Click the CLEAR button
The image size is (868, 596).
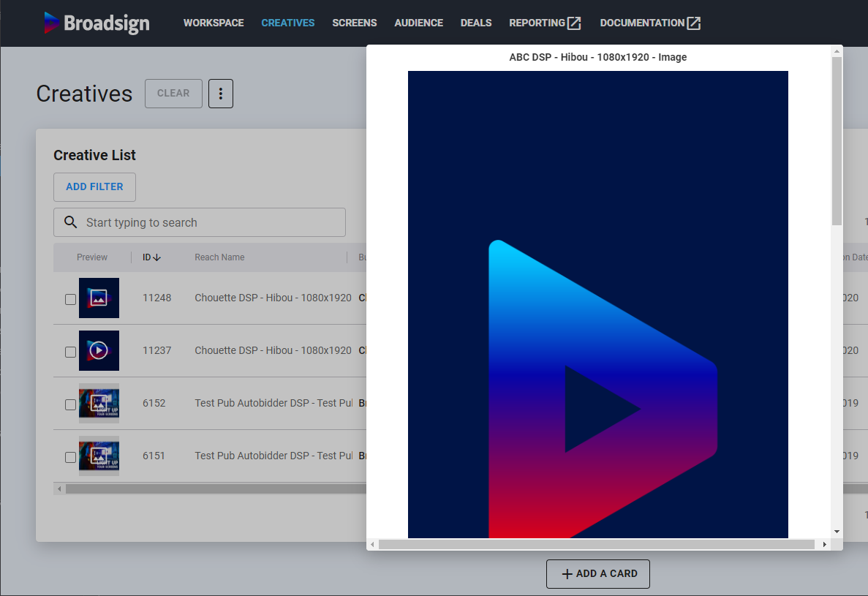tap(173, 94)
